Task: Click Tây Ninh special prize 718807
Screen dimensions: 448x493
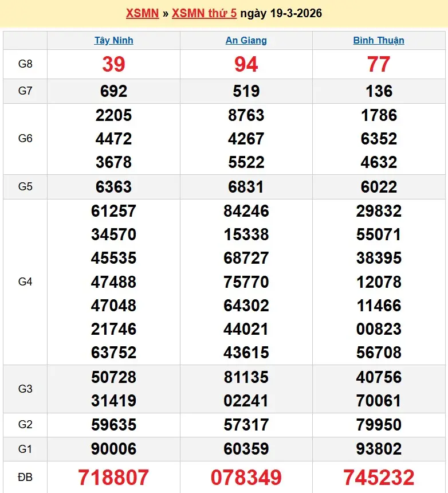Action: 113,477
